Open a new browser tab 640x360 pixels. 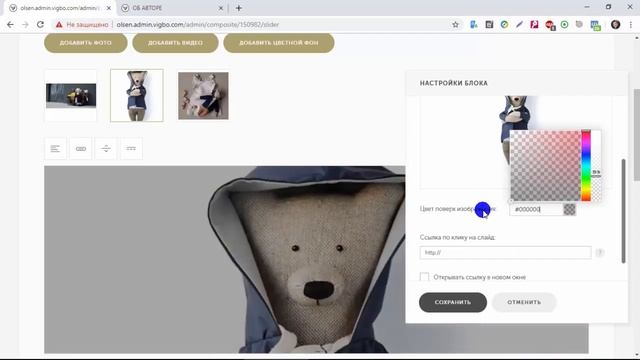pos(239,8)
